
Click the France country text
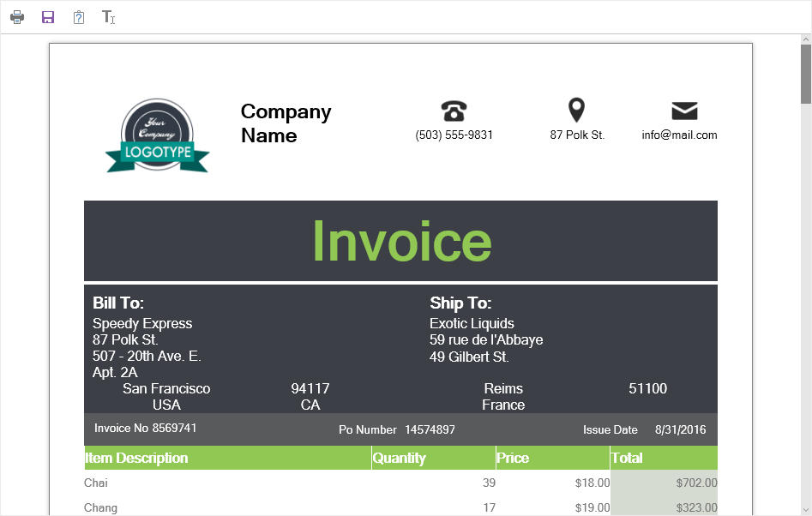point(503,405)
